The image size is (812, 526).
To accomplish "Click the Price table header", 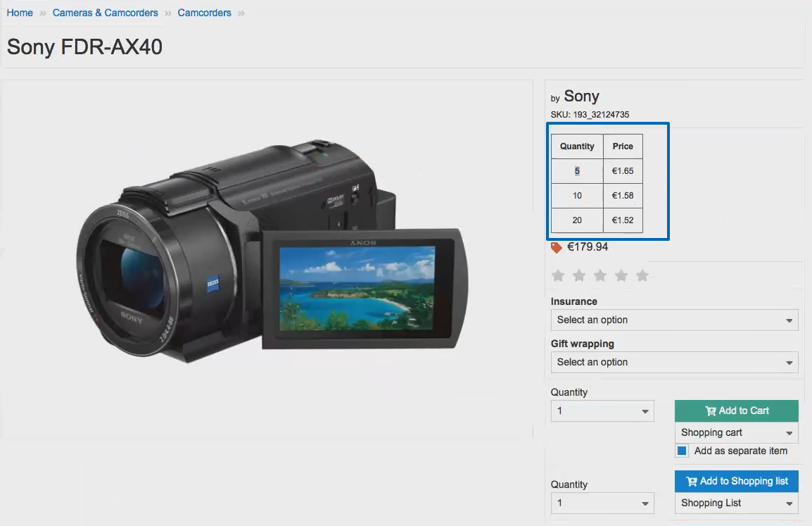I will pos(623,146).
